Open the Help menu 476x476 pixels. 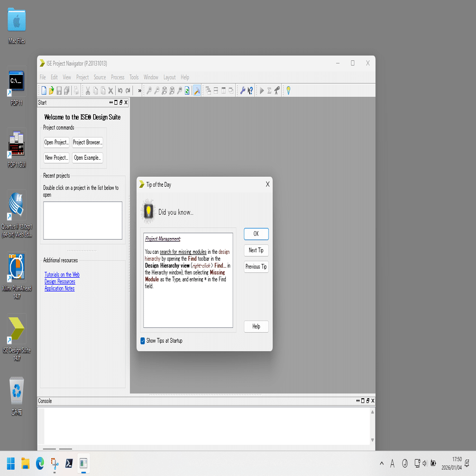[x=185, y=77]
